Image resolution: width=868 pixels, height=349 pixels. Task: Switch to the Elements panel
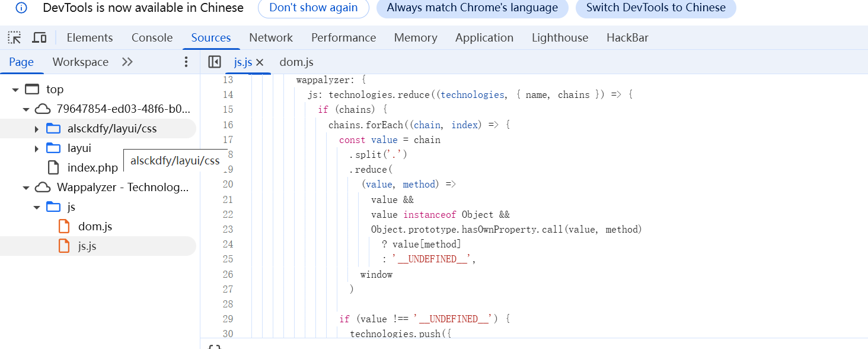click(x=90, y=38)
